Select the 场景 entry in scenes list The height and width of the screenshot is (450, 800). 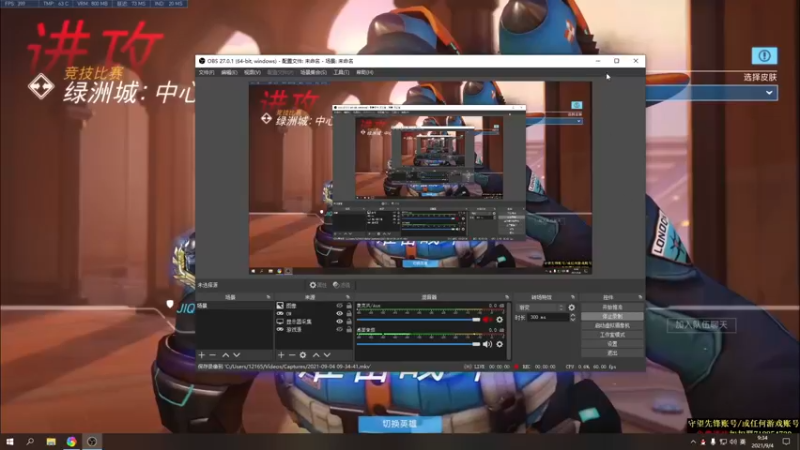coord(234,306)
